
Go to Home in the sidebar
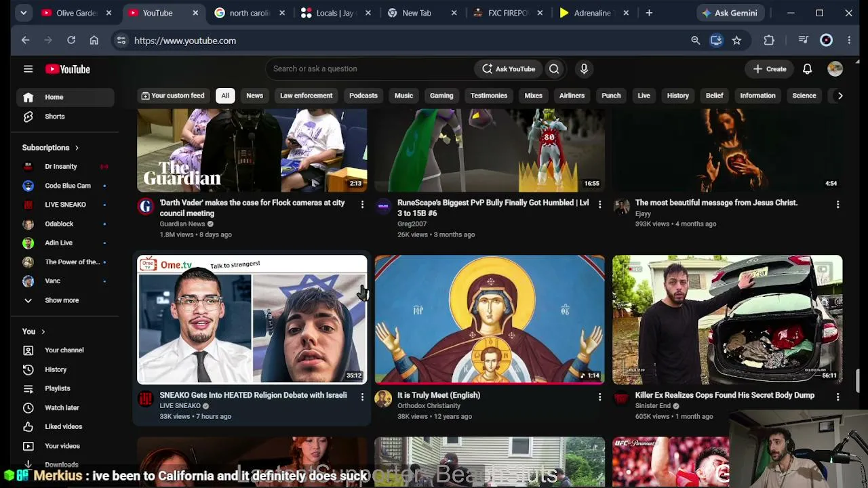pyautogui.click(x=65, y=97)
